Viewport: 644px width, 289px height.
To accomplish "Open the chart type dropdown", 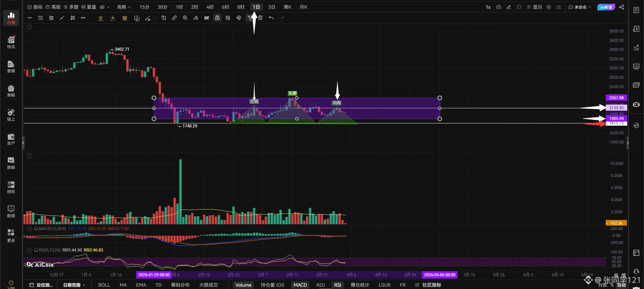I will tap(105, 7).
